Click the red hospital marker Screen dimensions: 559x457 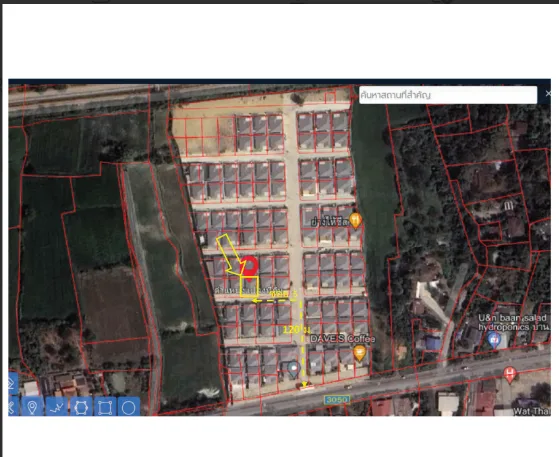[x=510, y=375]
